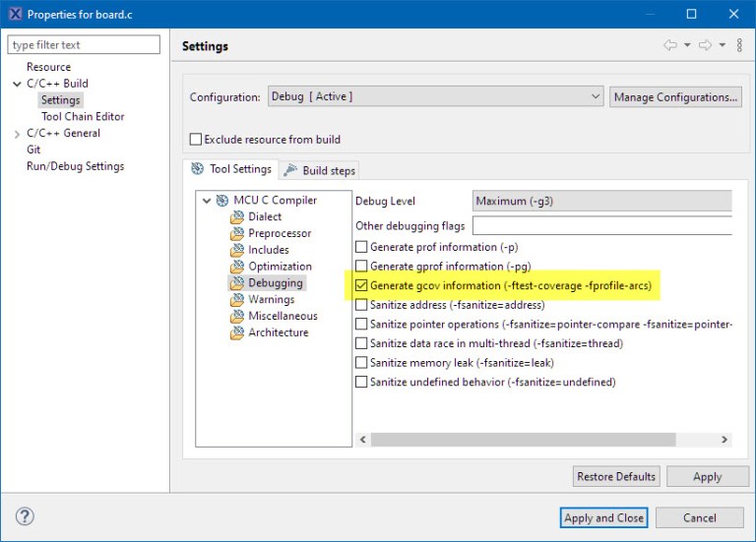Enable Sanitize data race in multi-thread
Image resolution: width=756 pixels, height=542 pixels.
click(361, 343)
